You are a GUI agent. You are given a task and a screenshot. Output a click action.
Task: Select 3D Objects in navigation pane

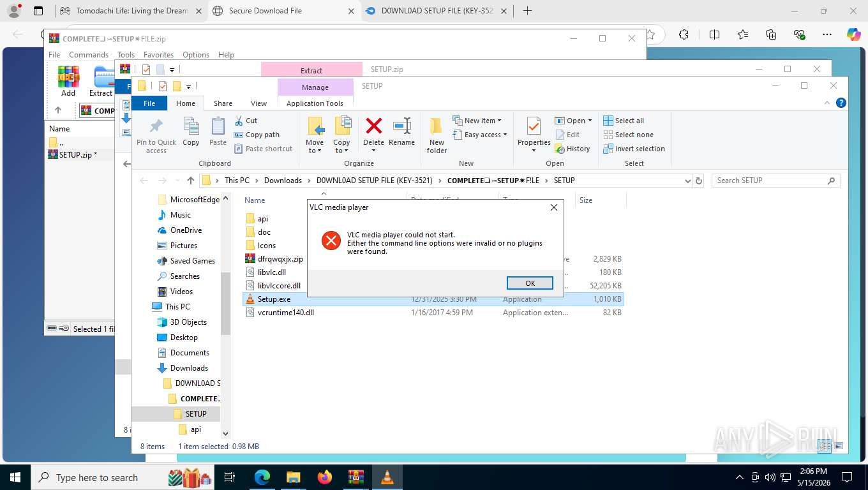tap(188, 322)
